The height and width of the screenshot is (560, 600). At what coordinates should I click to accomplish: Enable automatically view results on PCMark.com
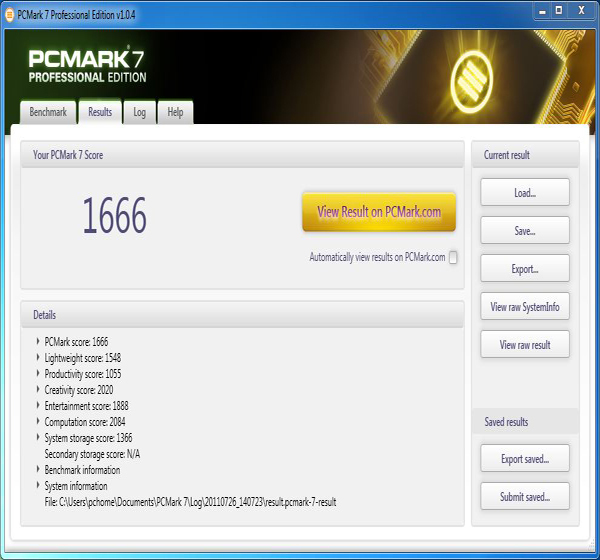[x=453, y=257]
